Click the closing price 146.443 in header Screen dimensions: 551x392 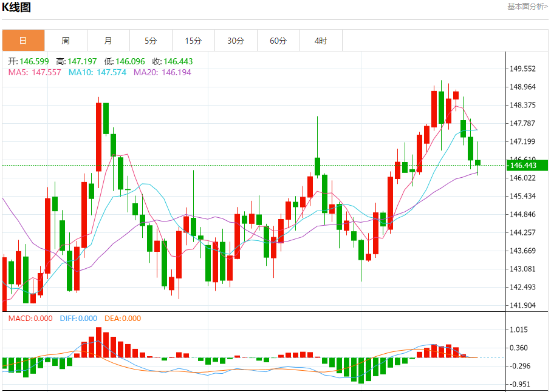coord(178,61)
